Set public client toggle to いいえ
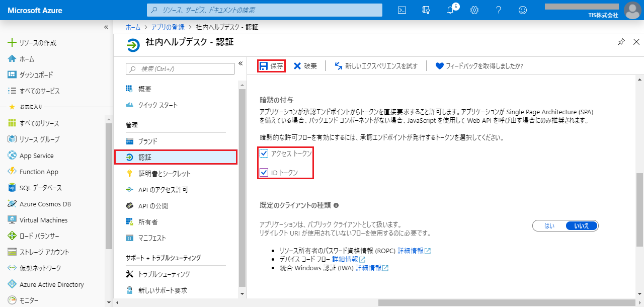 click(x=582, y=226)
